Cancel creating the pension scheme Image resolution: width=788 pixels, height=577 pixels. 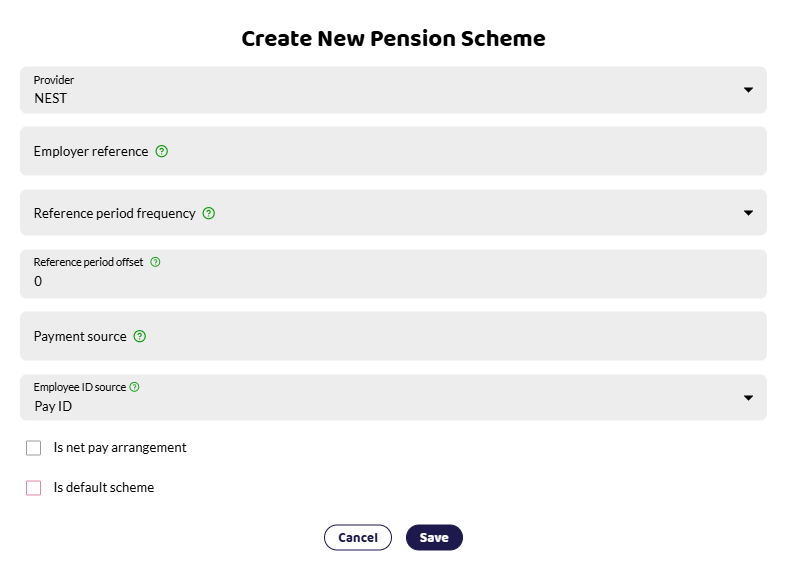click(358, 537)
